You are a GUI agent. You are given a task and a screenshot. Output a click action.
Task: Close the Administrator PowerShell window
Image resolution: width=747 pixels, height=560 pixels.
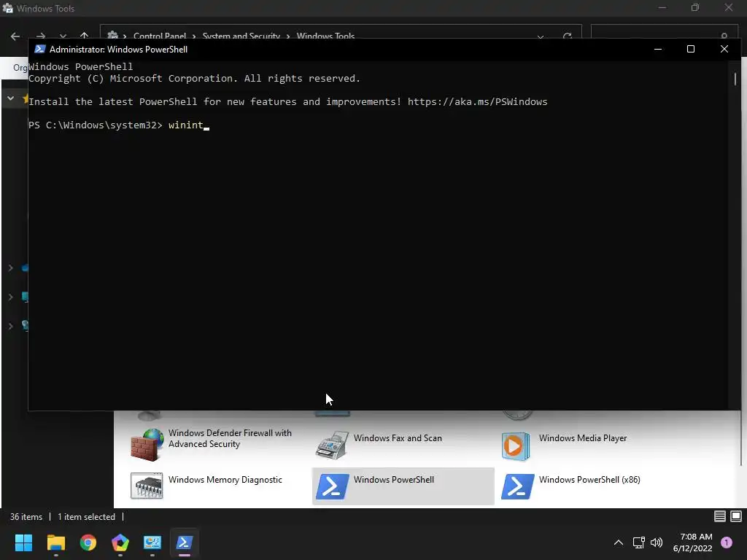[724, 49]
